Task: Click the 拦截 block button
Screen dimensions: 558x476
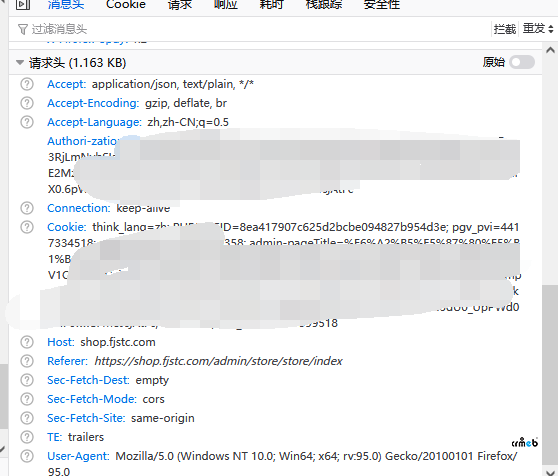Action: tap(505, 29)
